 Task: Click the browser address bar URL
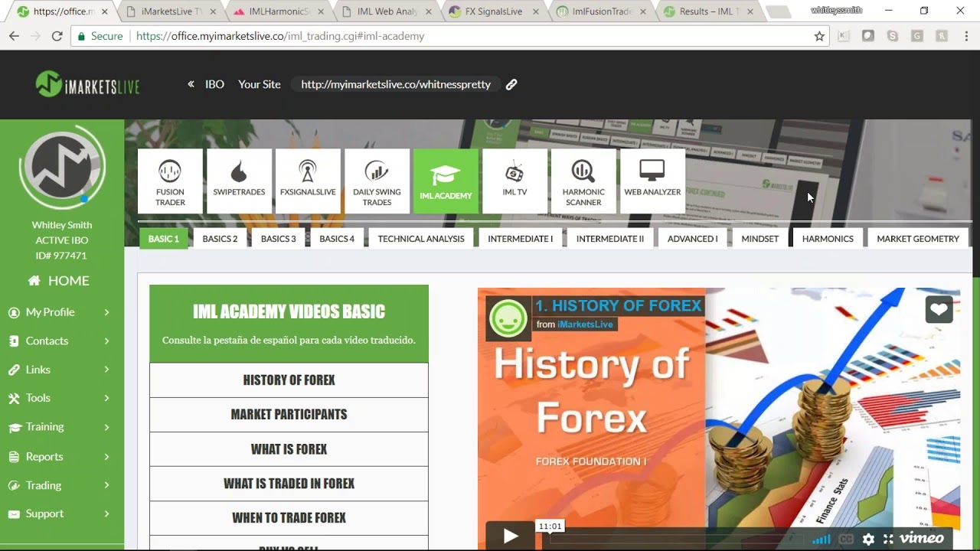[279, 36]
